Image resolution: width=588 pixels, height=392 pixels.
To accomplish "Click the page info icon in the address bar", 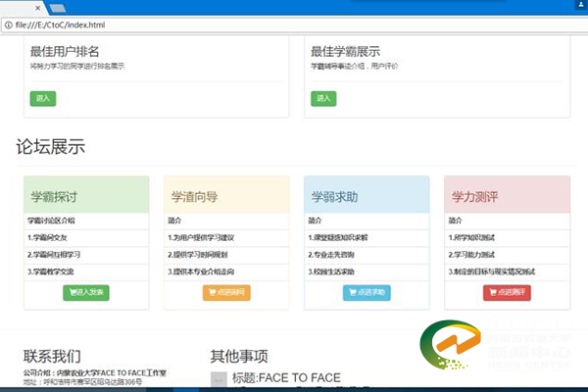I will tap(8, 23).
